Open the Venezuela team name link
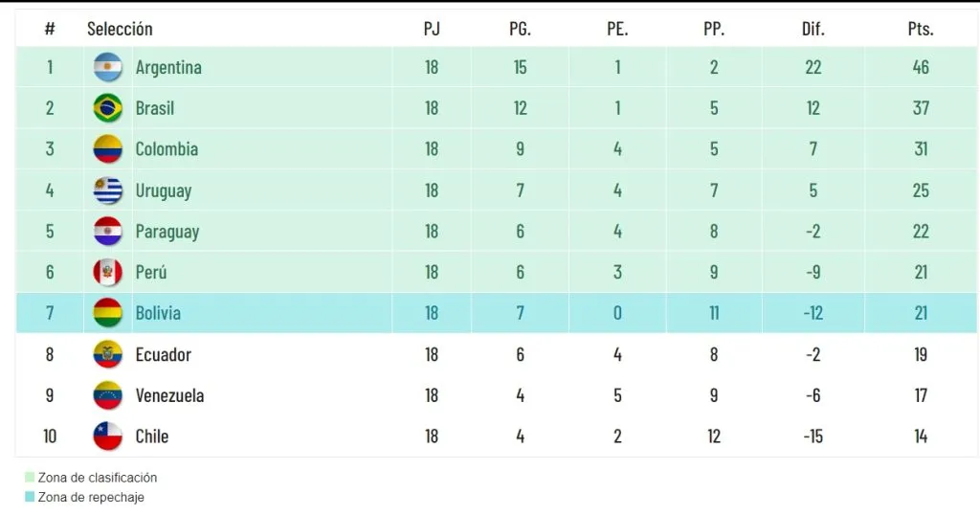The image size is (980, 515). tap(169, 395)
